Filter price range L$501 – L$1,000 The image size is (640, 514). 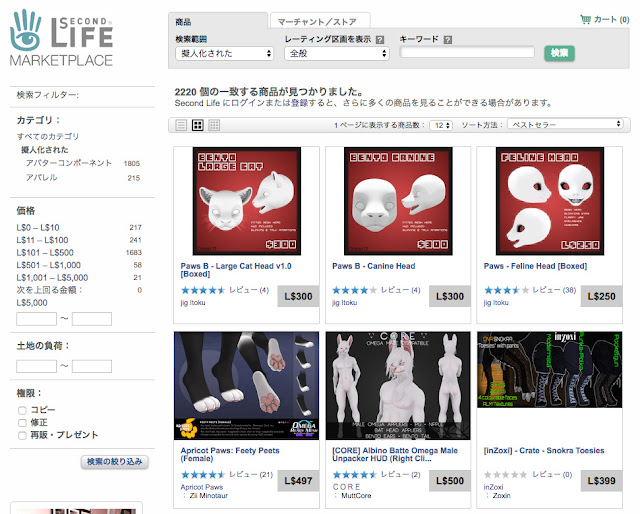[49, 265]
